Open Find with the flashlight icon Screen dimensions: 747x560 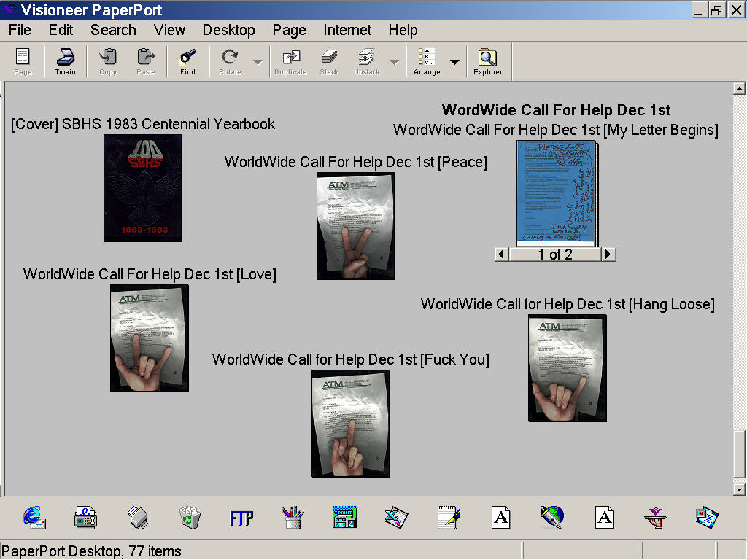[x=187, y=61]
